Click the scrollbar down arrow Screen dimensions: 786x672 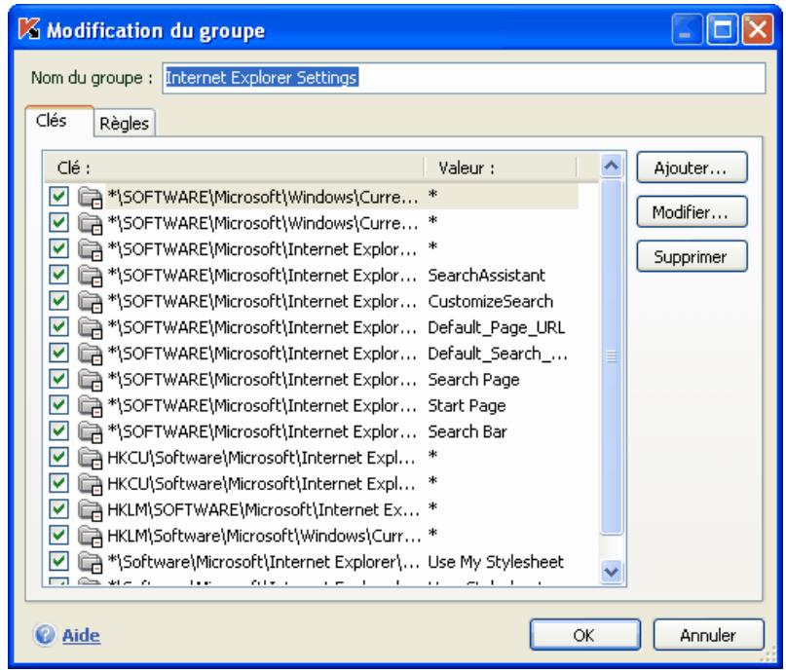click(611, 572)
